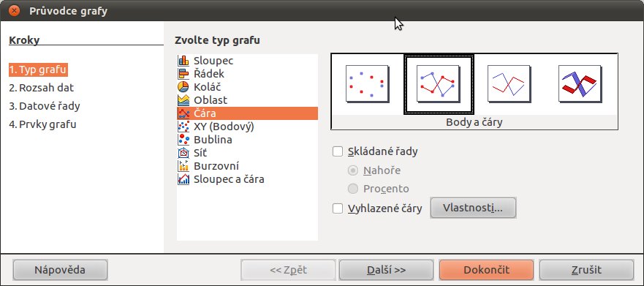Open the Datové řady step
This screenshot has height=286, width=644.
pyautogui.click(x=45, y=106)
